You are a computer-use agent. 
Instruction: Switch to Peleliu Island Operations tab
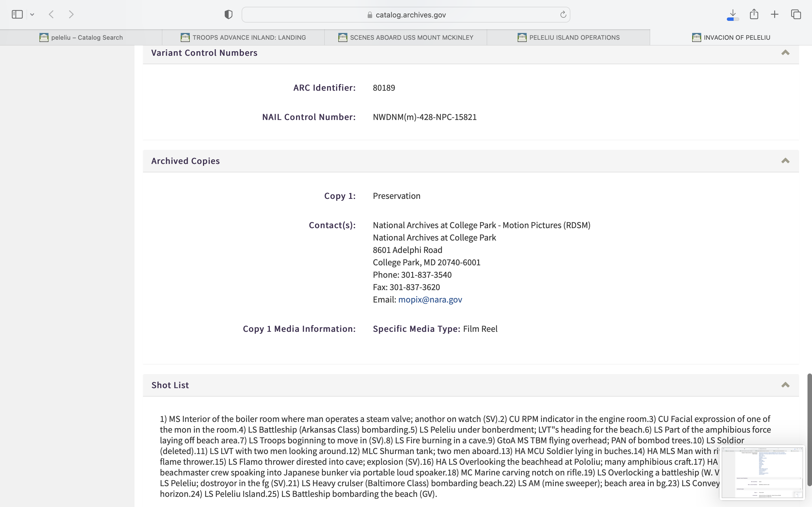(x=568, y=37)
